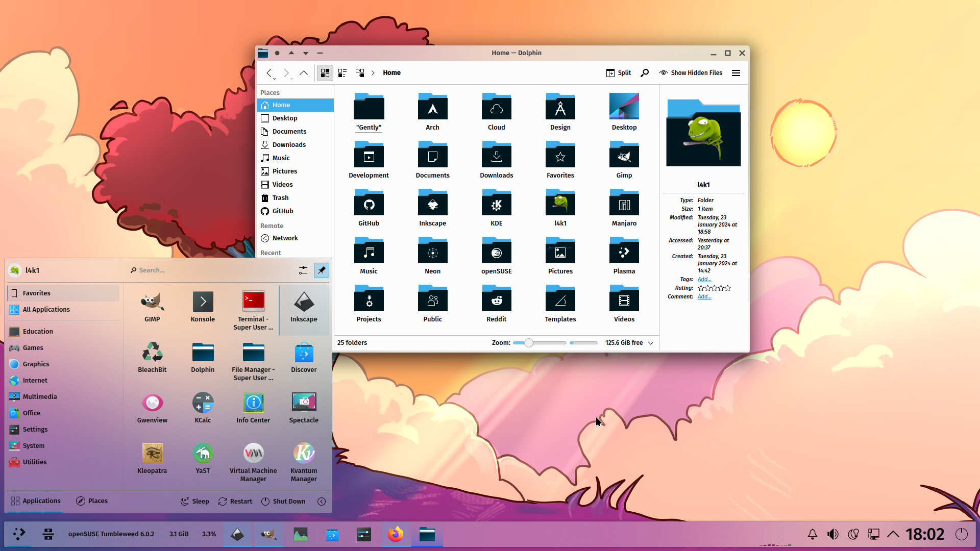
Task: Adjust the Zoom slider in the status bar
Action: (x=540, y=343)
